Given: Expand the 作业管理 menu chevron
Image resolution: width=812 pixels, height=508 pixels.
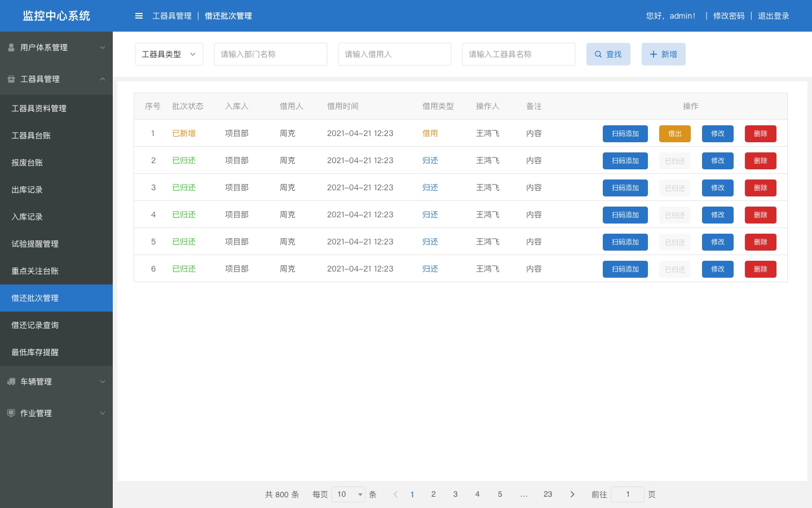Looking at the screenshot, I should point(103,413).
